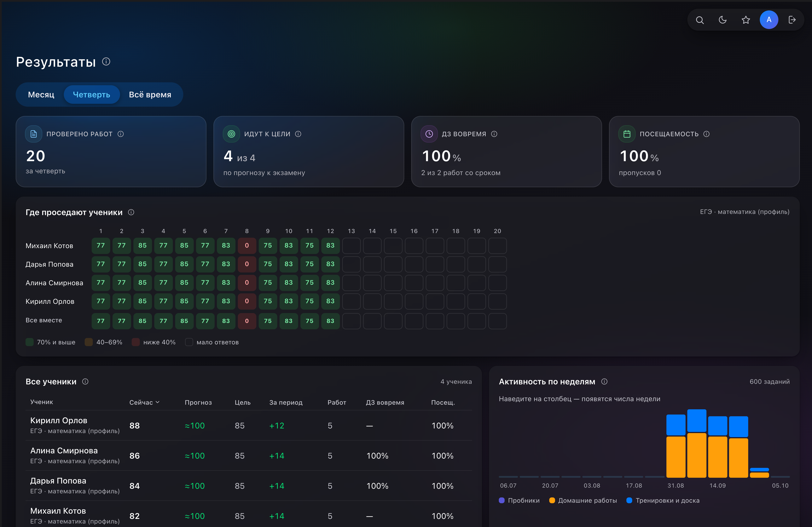Screen dimensions: 812x527
Task: Click info icon for ДЗ вовремя card
Action: (494, 134)
